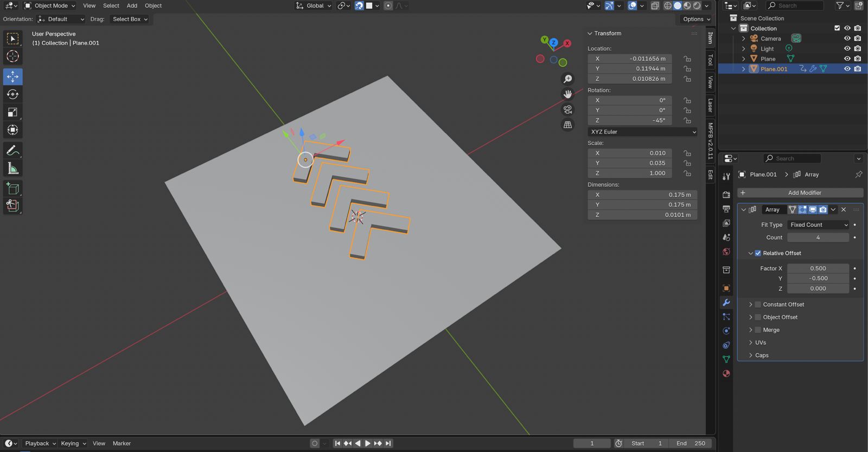Open the Modifiers wrench properties tab
868x452 pixels.
(x=726, y=302)
